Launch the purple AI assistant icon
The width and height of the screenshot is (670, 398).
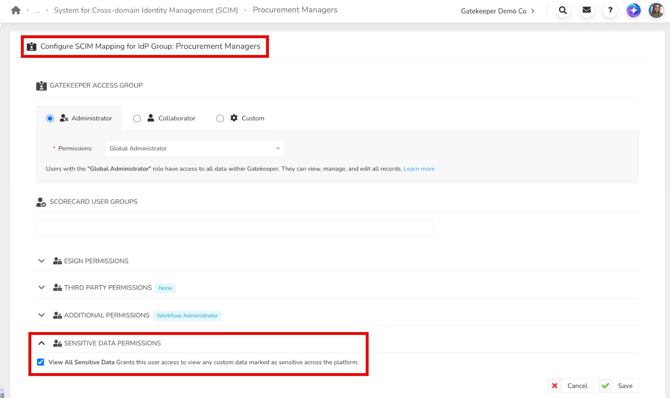pyautogui.click(x=633, y=10)
